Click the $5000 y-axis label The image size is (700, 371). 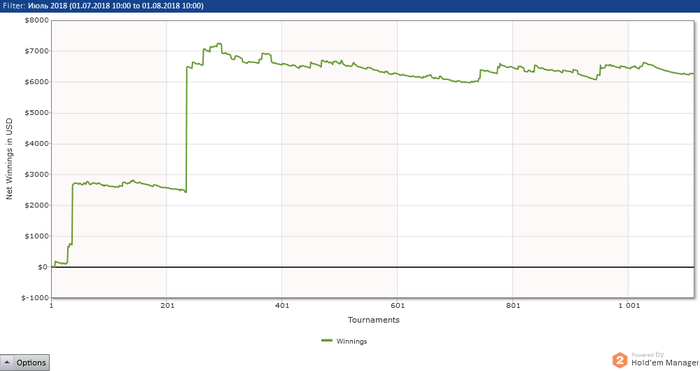(x=37, y=113)
